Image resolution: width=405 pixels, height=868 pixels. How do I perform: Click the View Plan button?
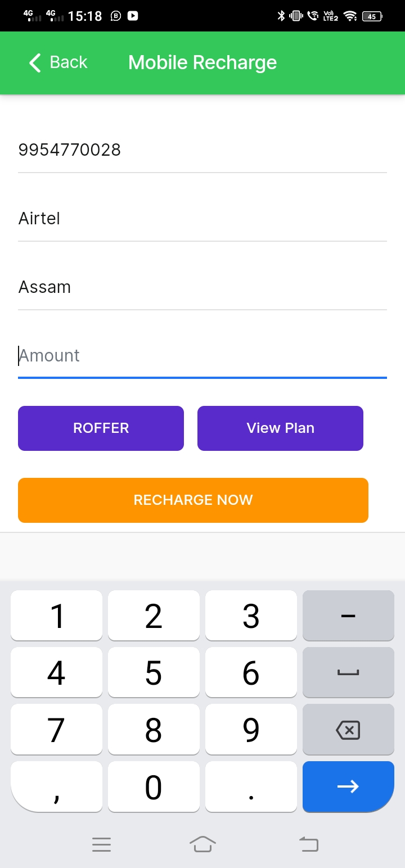click(x=280, y=428)
